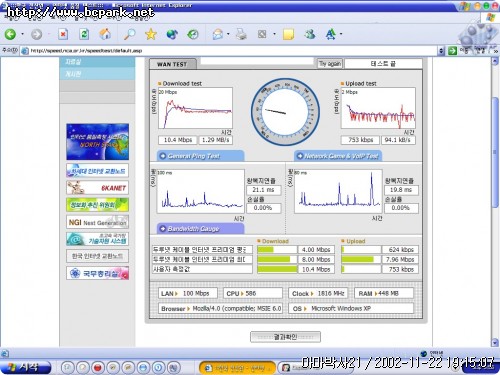Click the Mail envelope icon
Screen dimensions: 500x375
tap(218, 34)
